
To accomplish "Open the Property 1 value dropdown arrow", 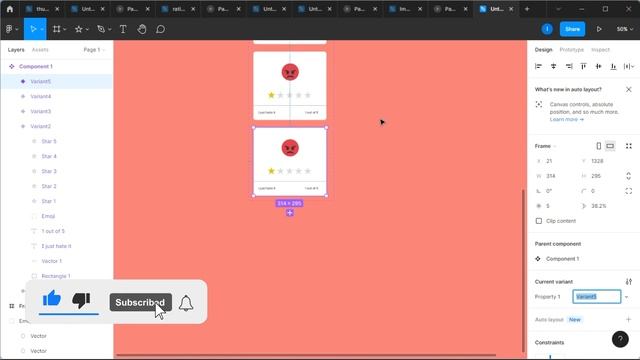I will click(x=627, y=297).
